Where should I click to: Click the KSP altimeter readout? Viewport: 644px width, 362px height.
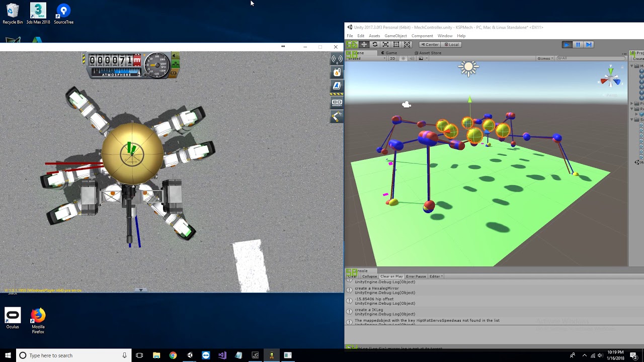(115, 60)
